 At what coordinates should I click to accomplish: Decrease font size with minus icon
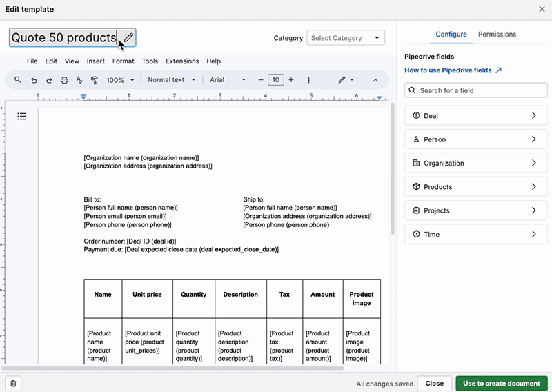coord(261,80)
